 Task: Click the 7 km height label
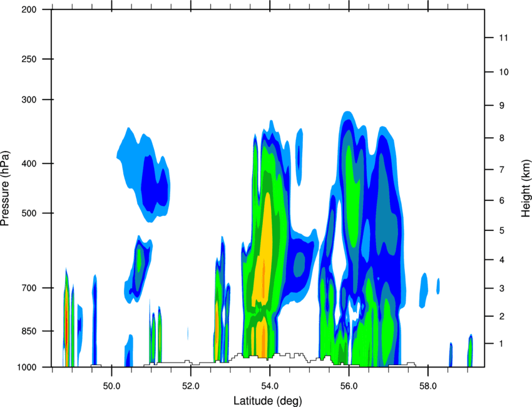pos(501,170)
